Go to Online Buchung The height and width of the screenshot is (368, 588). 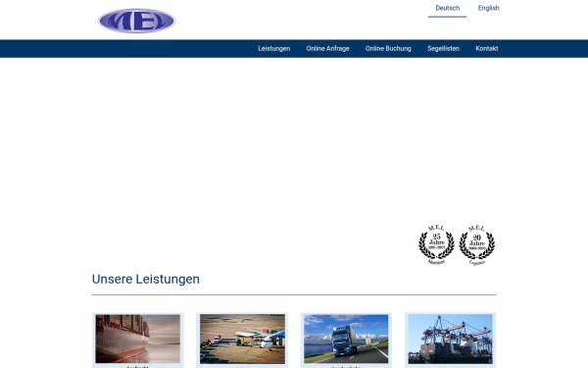pyautogui.click(x=388, y=48)
